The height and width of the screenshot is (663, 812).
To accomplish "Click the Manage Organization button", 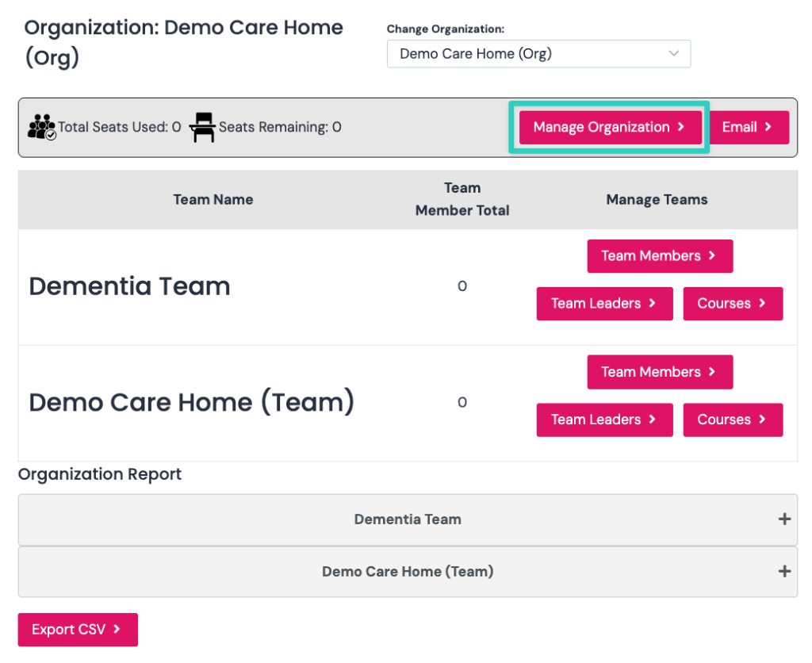I will [x=611, y=128].
